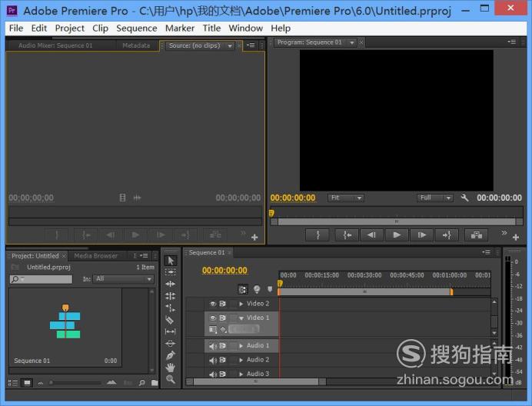This screenshot has height=406, width=532.
Task: Open the Marker menu
Action: 180,28
